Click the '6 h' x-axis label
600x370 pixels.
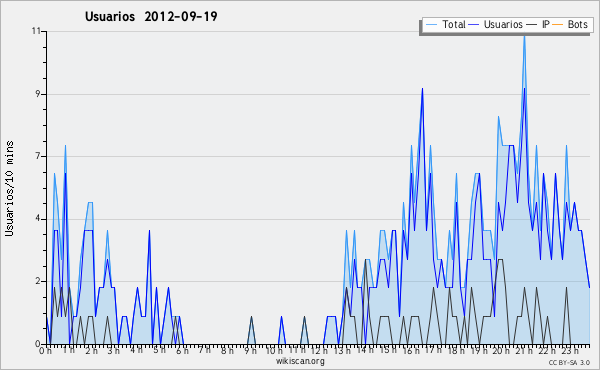pyautogui.click(x=182, y=351)
